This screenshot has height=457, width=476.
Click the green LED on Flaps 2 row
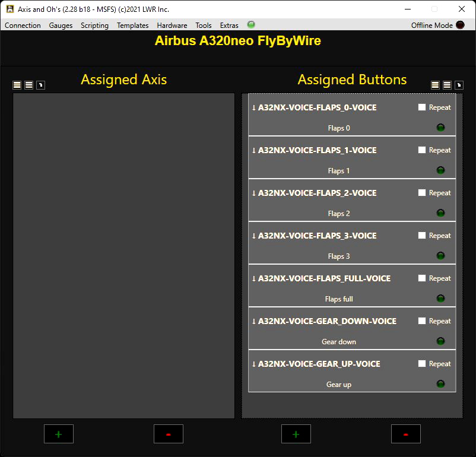tap(440, 213)
